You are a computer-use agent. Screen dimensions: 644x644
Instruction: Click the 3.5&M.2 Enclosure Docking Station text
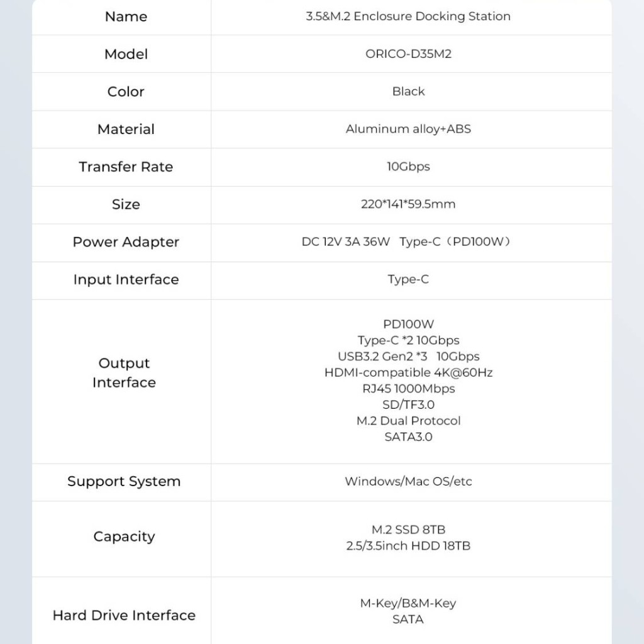coord(408,16)
